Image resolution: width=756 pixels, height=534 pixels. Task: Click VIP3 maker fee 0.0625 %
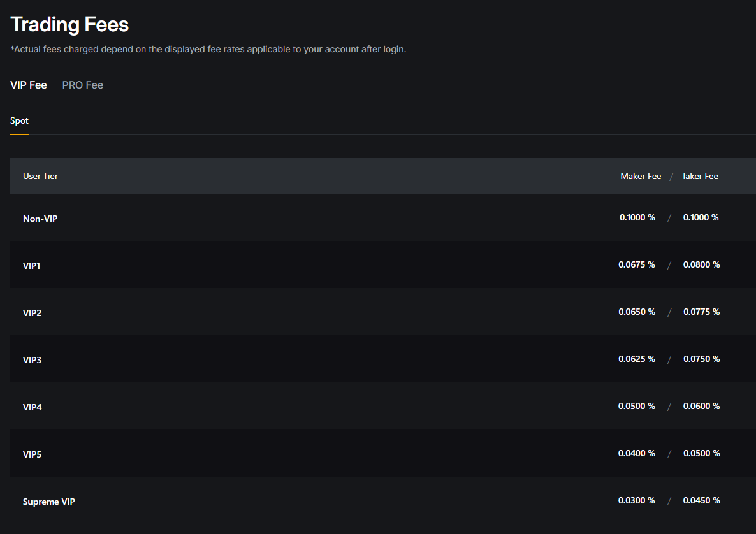click(x=636, y=359)
